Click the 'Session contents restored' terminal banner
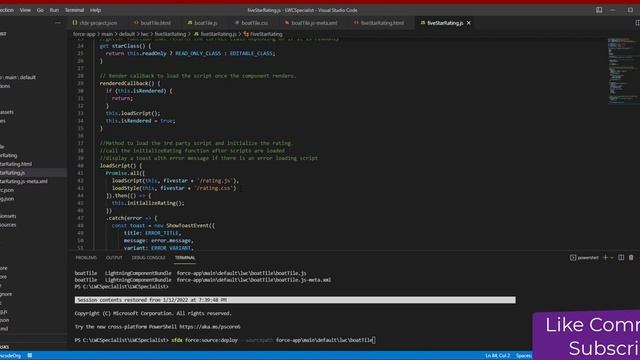The image size is (640, 360). click(295, 300)
